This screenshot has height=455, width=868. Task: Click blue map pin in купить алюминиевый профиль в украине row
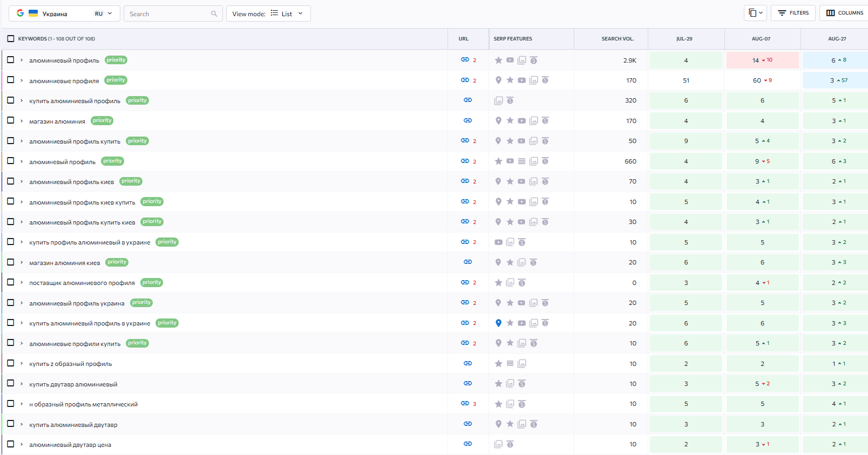498,323
